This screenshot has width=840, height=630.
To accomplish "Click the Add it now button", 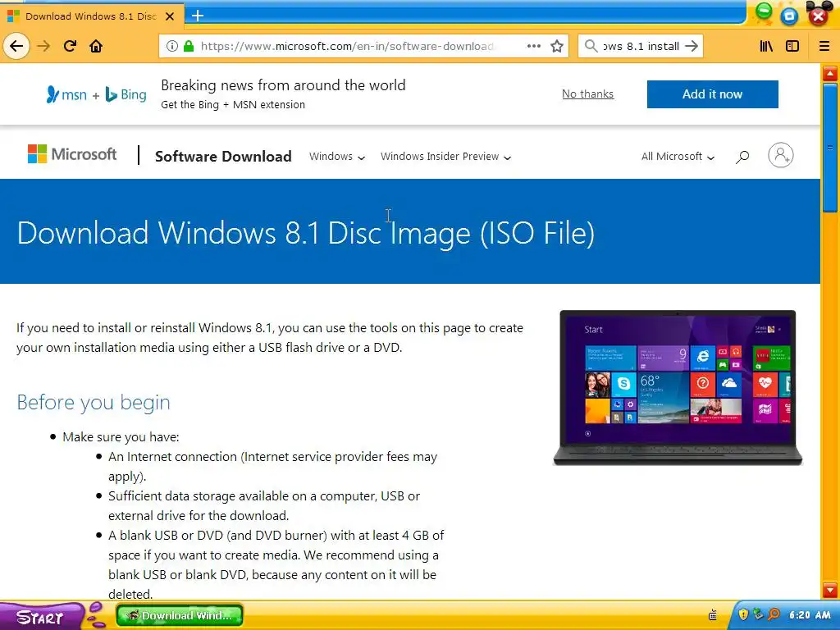I will (713, 94).
